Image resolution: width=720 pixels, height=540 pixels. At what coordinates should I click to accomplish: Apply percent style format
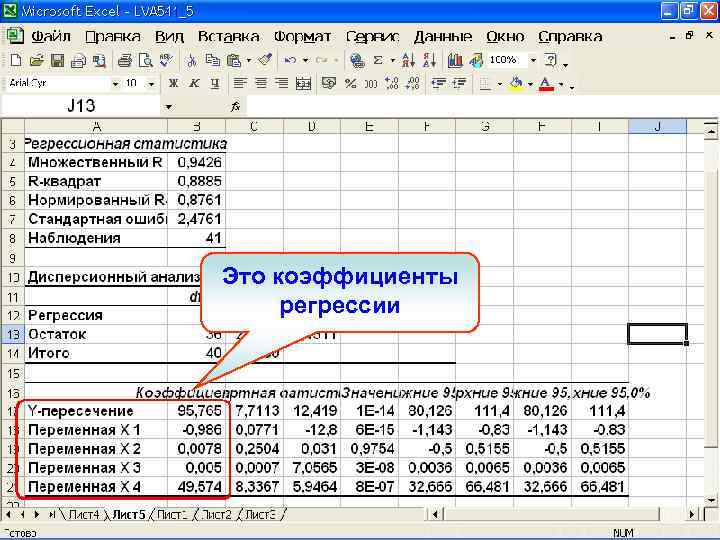(350, 83)
